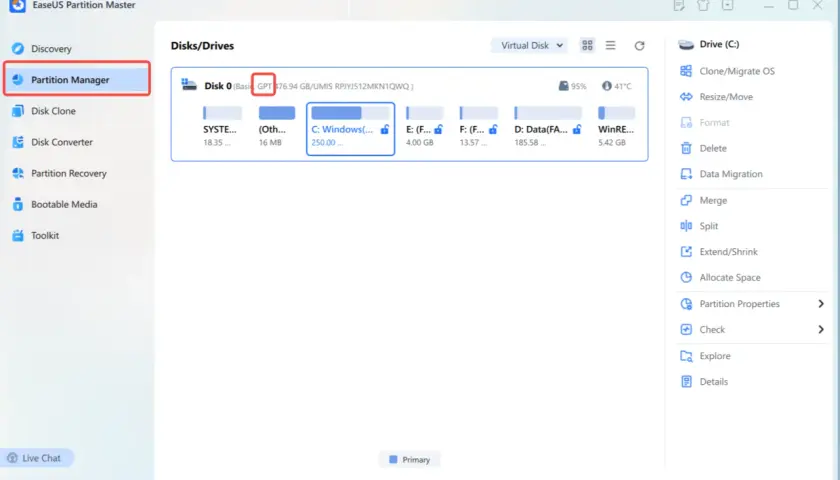Click the 95% disk health indicator
Image resolution: width=840 pixels, height=480 pixels.
572,86
